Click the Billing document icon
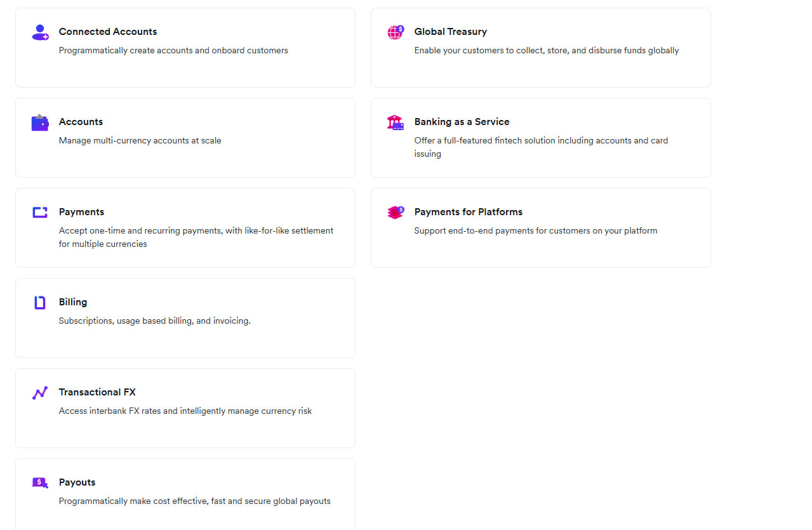Image resolution: width=812 pixels, height=530 pixels. [x=40, y=303]
